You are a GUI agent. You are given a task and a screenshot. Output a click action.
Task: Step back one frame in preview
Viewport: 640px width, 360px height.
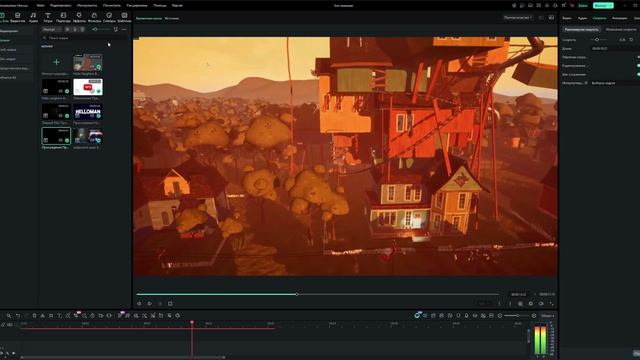point(139,304)
